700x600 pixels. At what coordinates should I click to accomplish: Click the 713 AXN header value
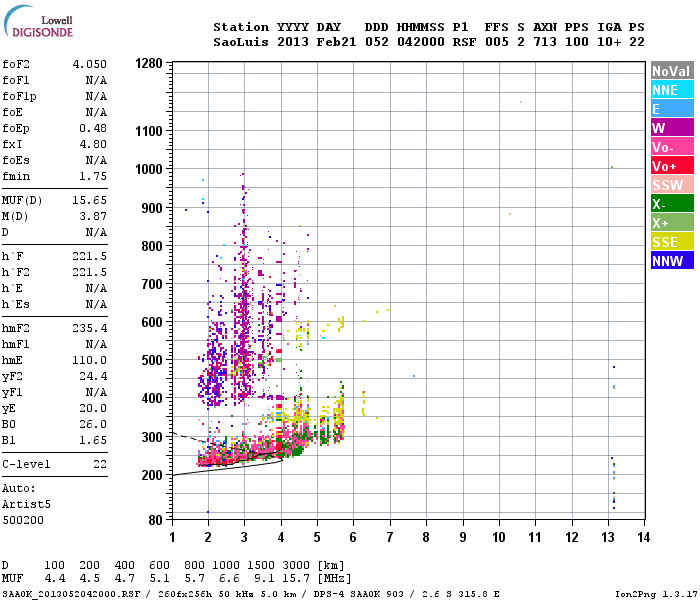545,42
